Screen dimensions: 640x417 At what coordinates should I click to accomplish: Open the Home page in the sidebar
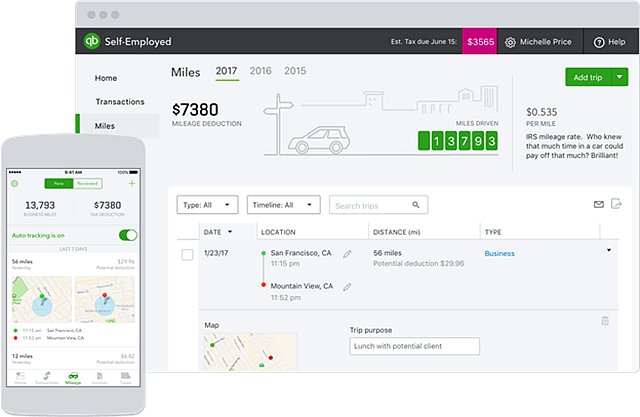pyautogui.click(x=106, y=78)
